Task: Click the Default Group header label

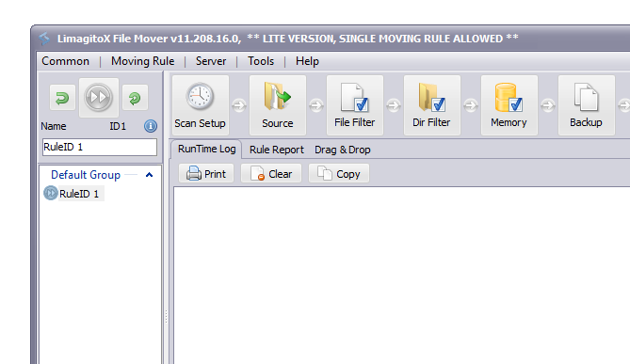Action: [x=86, y=175]
